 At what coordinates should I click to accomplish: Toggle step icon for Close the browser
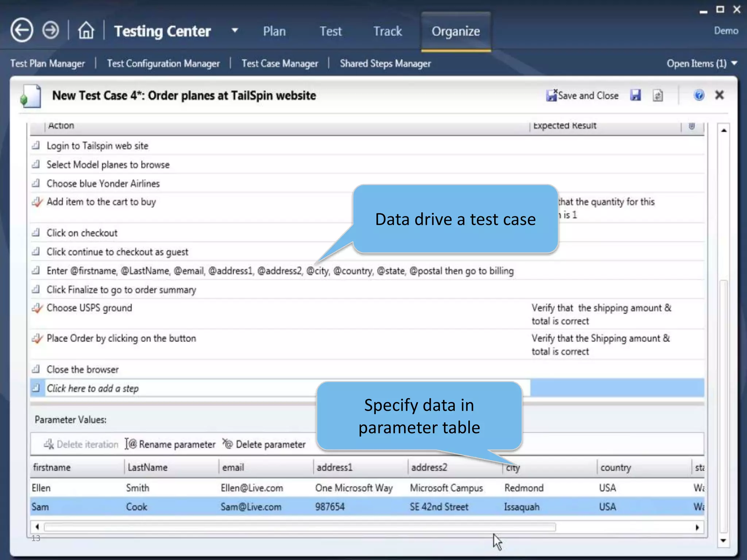pos(36,369)
